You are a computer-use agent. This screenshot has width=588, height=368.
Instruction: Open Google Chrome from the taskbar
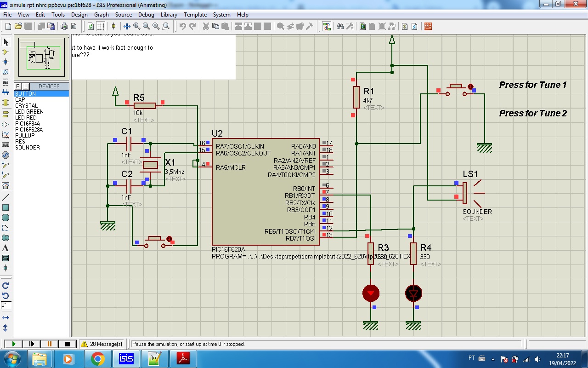[x=97, y=358]
